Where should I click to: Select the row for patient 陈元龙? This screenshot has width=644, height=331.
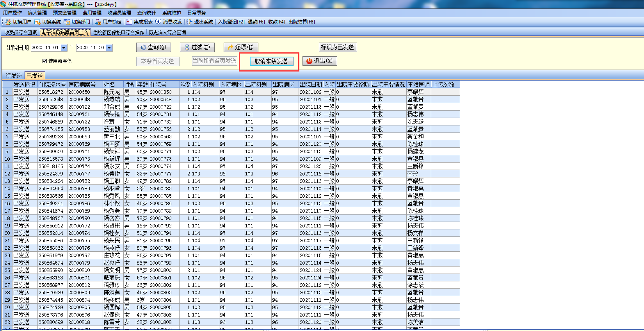coord(112,92)
